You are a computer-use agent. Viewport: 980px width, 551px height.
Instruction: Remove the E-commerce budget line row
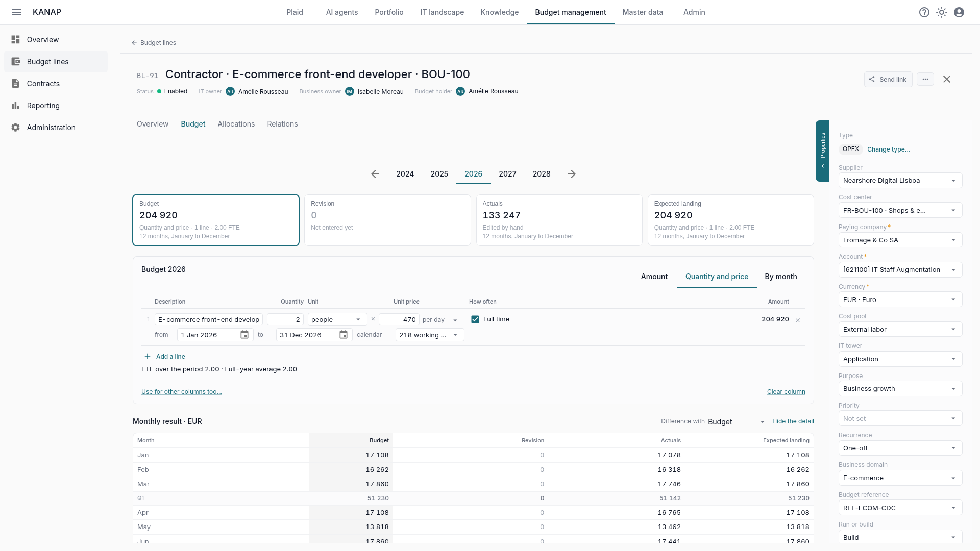tap(798, 320)
